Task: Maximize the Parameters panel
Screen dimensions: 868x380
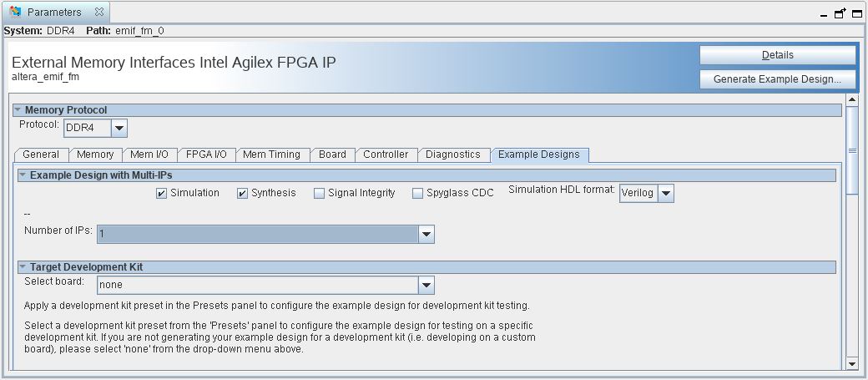Action: coord(855,13)
